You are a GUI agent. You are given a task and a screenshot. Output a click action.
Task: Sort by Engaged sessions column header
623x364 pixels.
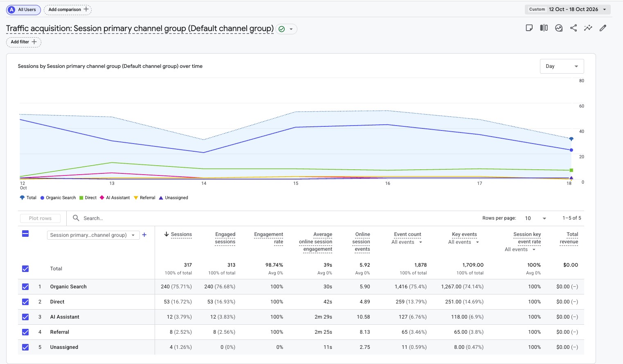225,238
